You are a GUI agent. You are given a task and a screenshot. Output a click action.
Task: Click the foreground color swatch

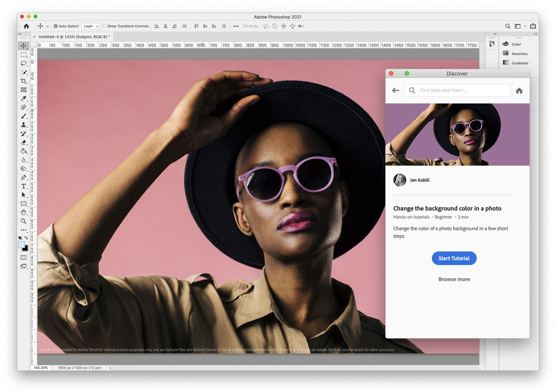(22, 245)
